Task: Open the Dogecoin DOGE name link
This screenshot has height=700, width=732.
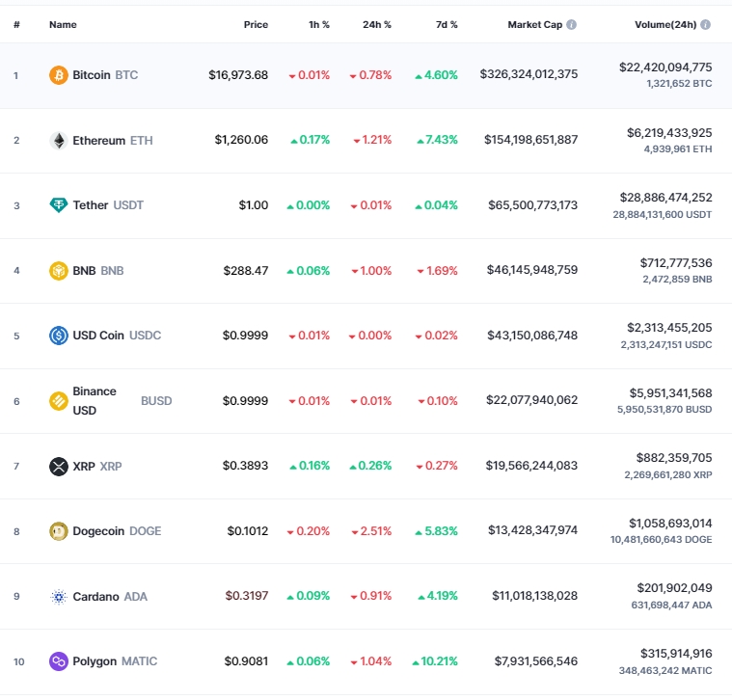Action: (117, 531)
